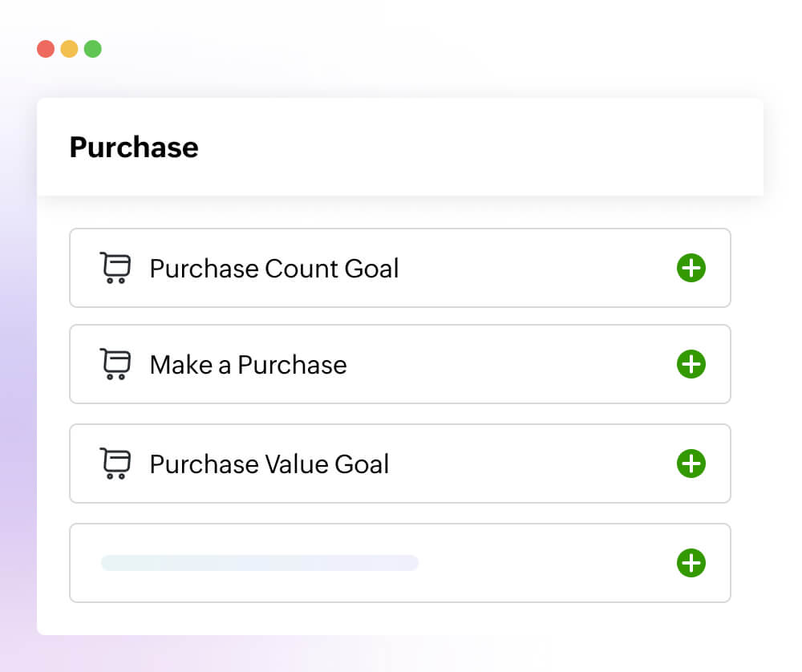This screenshot has width=802, height=672.
Task: Click the red traffic light dot
Action: 45,48
